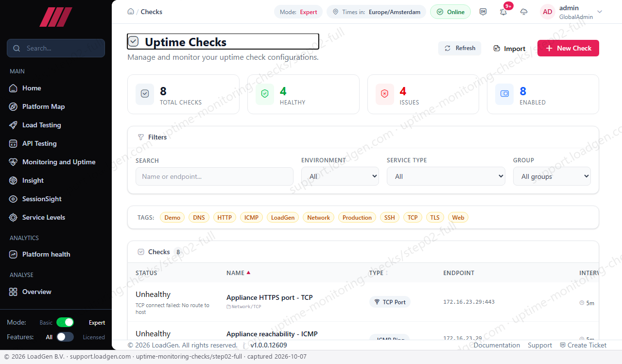This screenshot has width=622, height=364.
Task: Click the SessionSight eye icon
Action: (x=13, y=199)
